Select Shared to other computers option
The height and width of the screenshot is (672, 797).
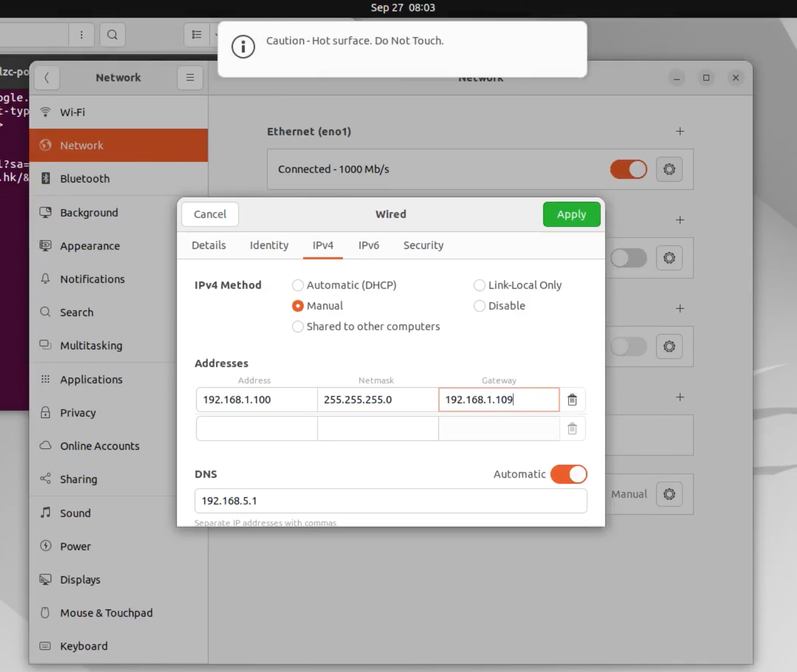(366, 326)
